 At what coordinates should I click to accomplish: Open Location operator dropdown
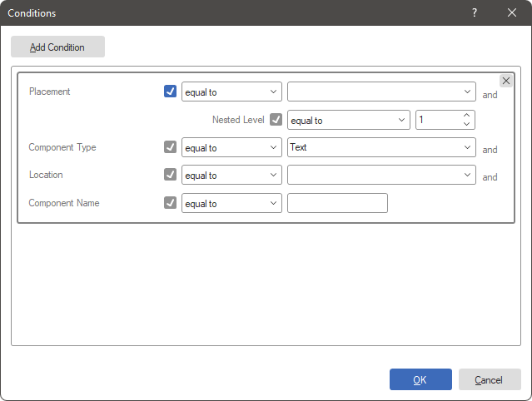[231, 176]
